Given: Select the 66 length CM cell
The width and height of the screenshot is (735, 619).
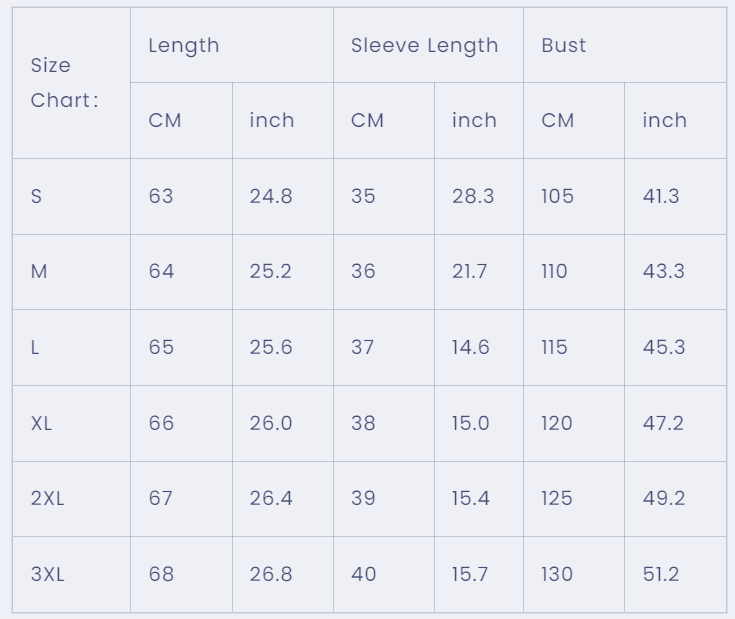Looking at the screenshot, I should coord(181,424).
